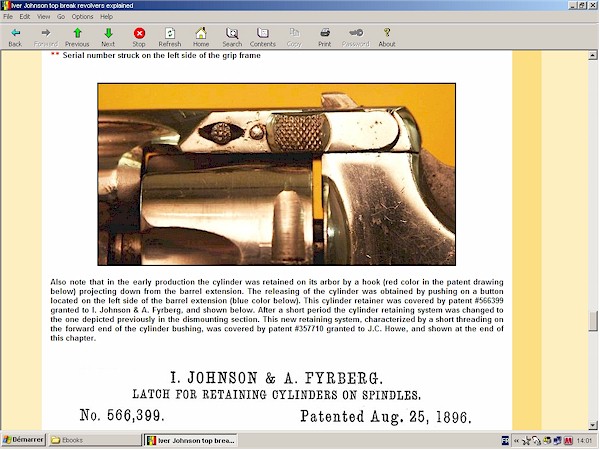Viewport: 600px width, 450px height.
Task: Refresh the current ebook page
Action: [x=170, y=37]
